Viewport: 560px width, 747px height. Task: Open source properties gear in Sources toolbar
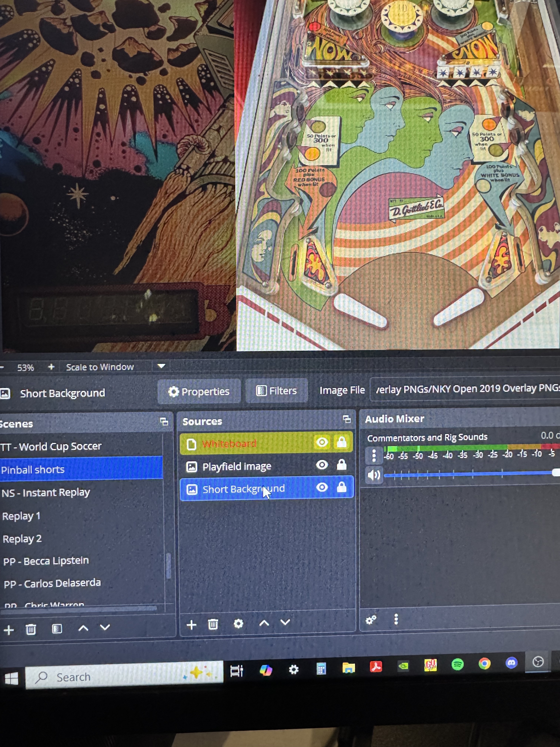[238, 623]
